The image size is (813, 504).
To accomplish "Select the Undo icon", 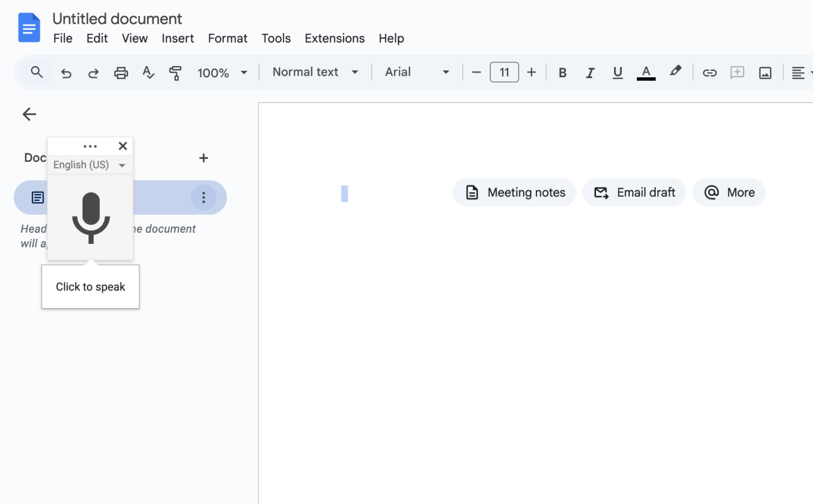I will [x=66, y=72].
